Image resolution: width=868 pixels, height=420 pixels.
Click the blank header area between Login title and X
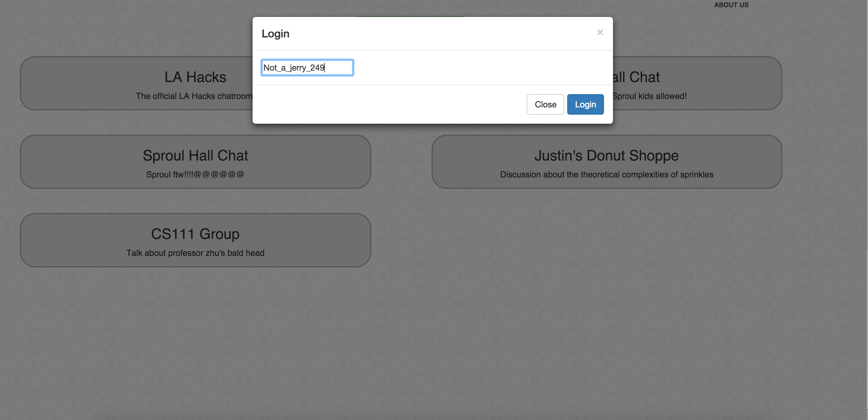pos(438,34)
